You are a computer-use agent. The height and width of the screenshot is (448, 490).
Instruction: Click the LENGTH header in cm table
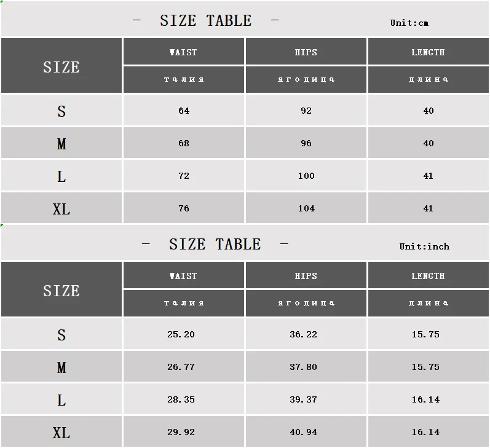point(428,52)
